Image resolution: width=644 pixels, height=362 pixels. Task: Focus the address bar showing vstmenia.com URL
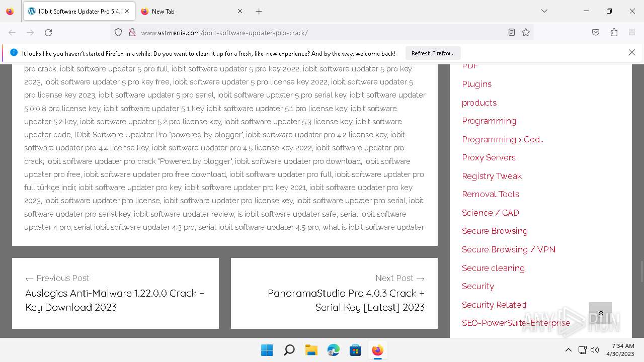point(322,32)
